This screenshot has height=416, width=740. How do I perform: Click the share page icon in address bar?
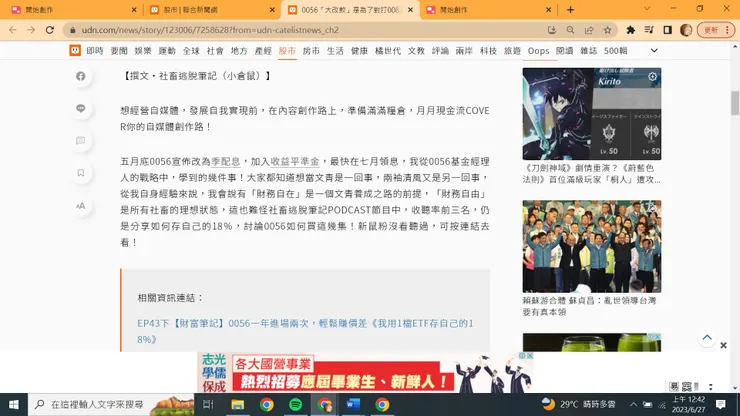click(589, 30)
